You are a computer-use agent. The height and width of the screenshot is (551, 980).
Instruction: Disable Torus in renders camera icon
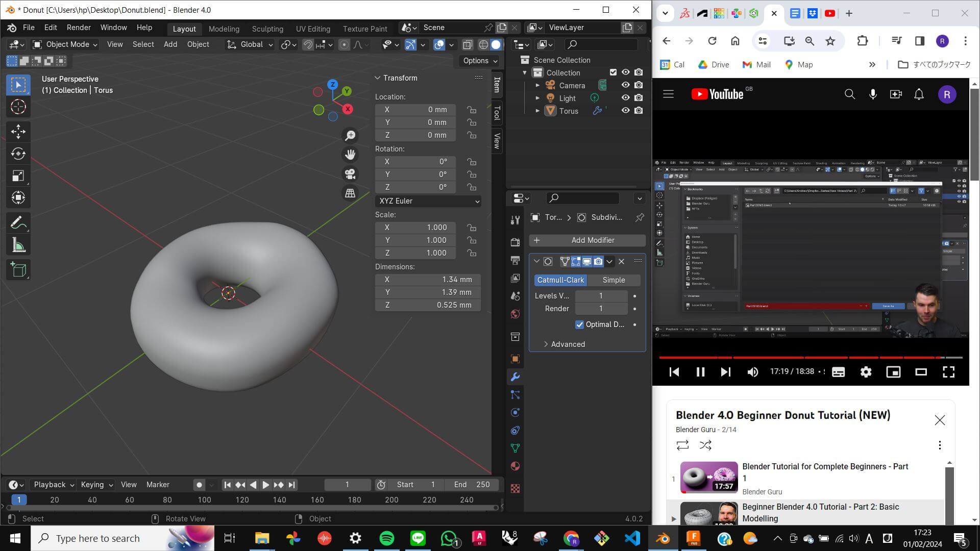[639, 111]
